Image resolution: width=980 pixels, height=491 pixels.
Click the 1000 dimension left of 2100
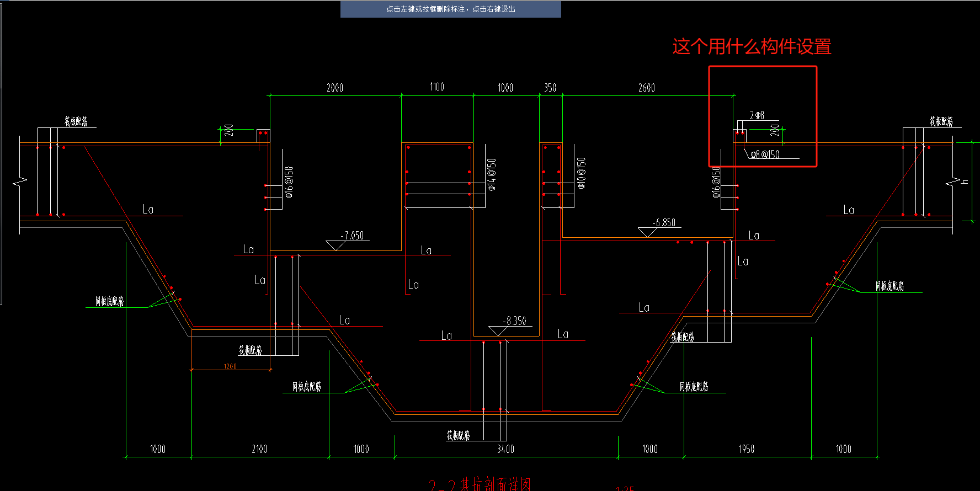pyautogui.click(x=158, y=449)
